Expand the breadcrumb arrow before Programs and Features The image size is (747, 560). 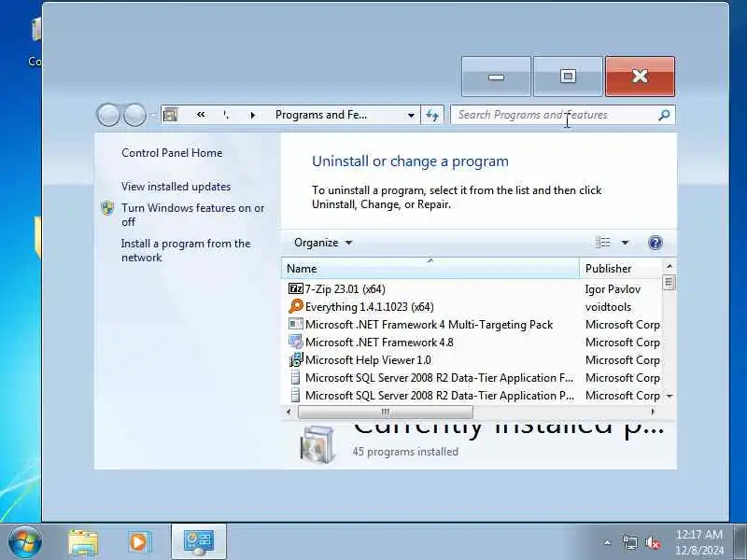[253, 115]
